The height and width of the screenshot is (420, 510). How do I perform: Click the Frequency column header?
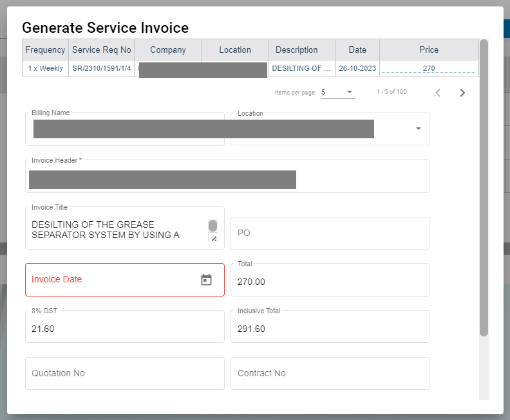(x=45, y=50)
